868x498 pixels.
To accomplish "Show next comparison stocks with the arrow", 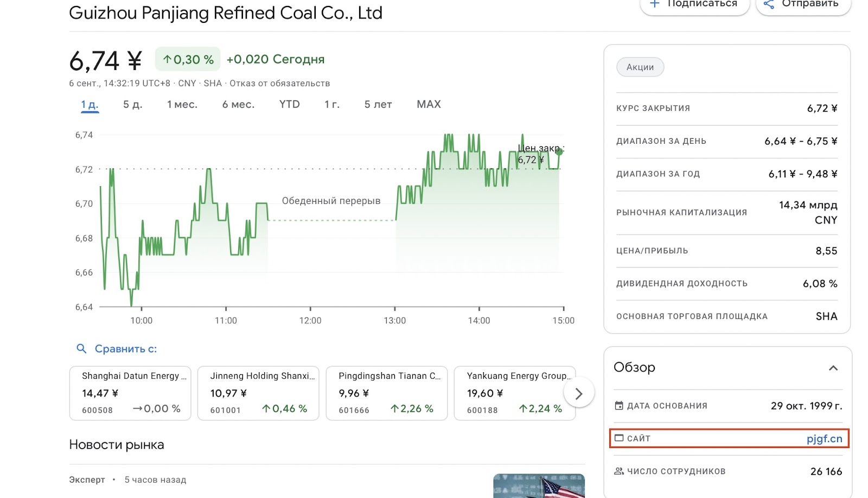I will click(579, 394).
